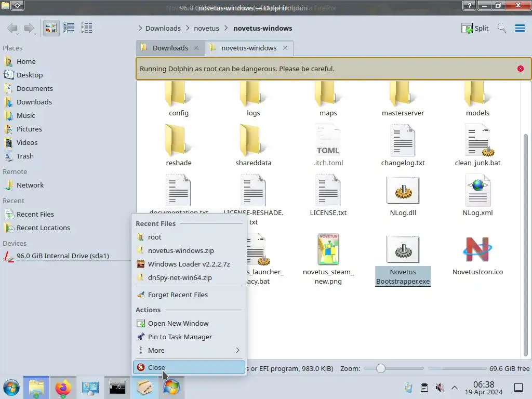Go forward with the right arrow button
This screenshot has width=532, height=399.
click(30, 28)
